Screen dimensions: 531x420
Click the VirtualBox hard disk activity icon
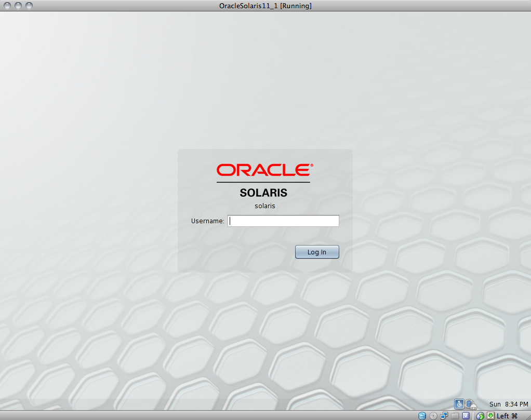pos(422,416)
